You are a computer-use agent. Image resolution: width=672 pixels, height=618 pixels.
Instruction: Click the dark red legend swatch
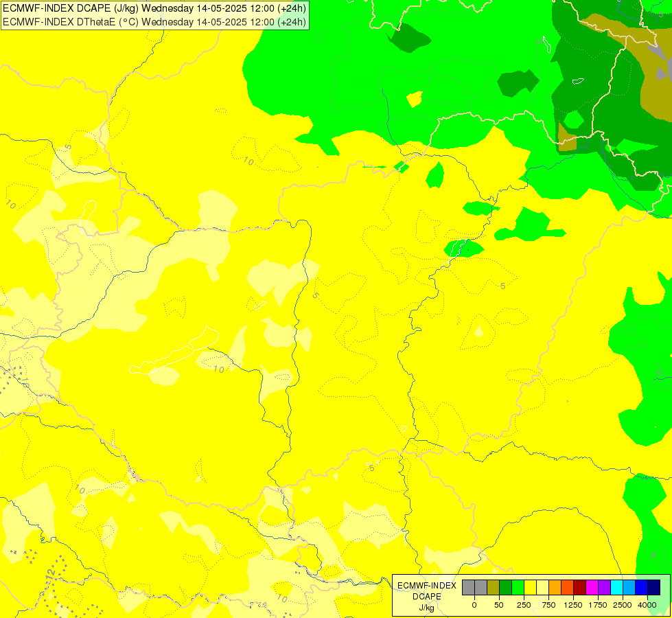(580, 588)
